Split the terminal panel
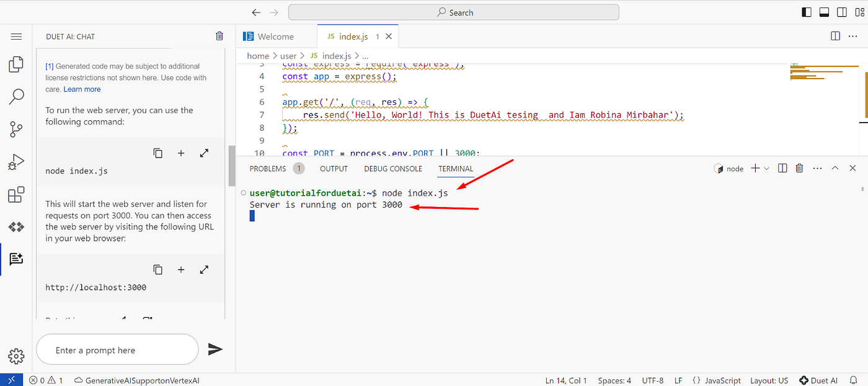 click(x=782, y=168)
